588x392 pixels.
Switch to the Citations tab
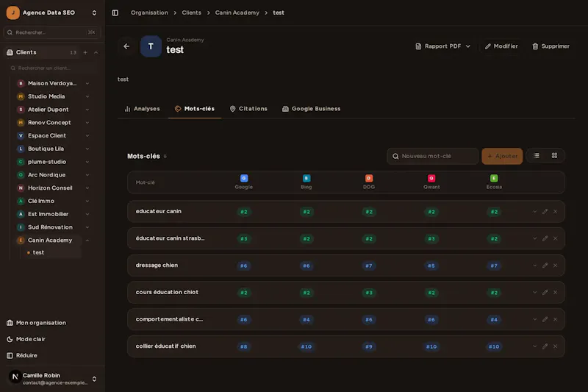point(248,109)
